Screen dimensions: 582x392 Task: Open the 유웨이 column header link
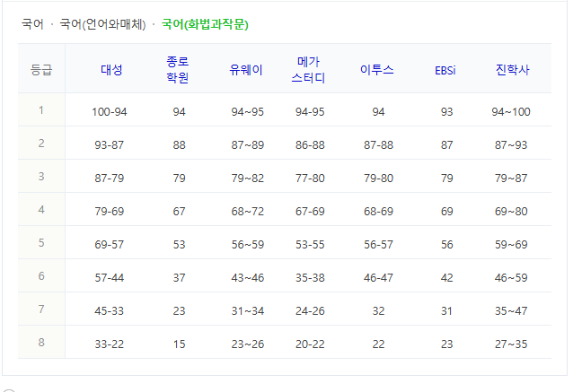pyautogui.click(x=246, y=69)
